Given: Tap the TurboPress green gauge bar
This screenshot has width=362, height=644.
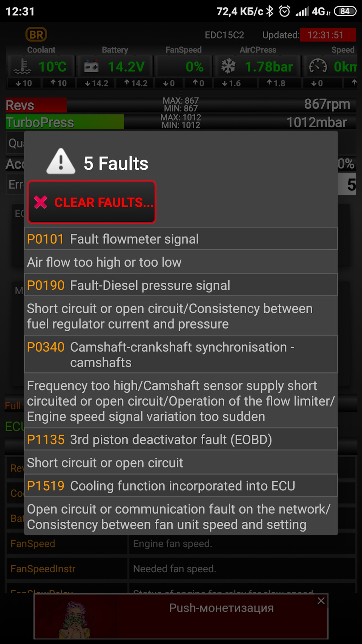Looking at the screenshot, I should (x=65, y=122).
